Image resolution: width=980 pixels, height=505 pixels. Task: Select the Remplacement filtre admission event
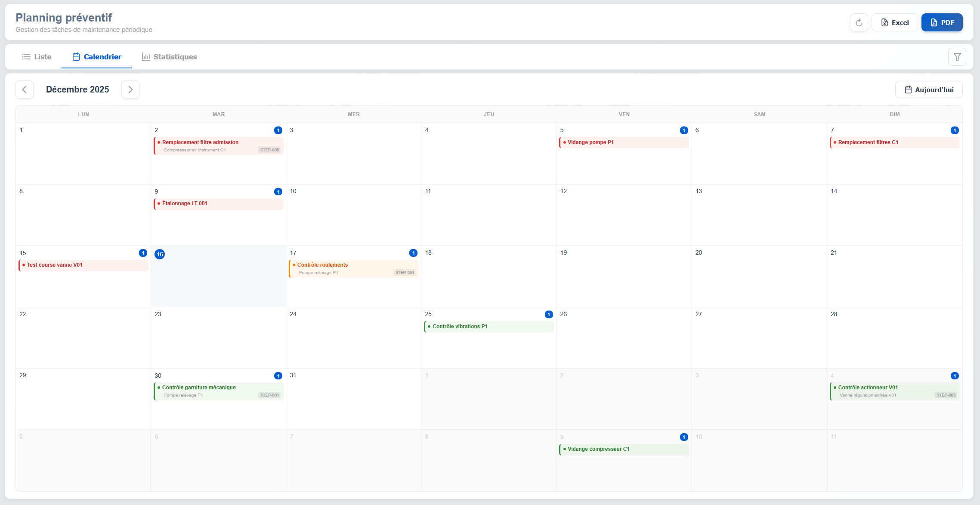(218, 146)
